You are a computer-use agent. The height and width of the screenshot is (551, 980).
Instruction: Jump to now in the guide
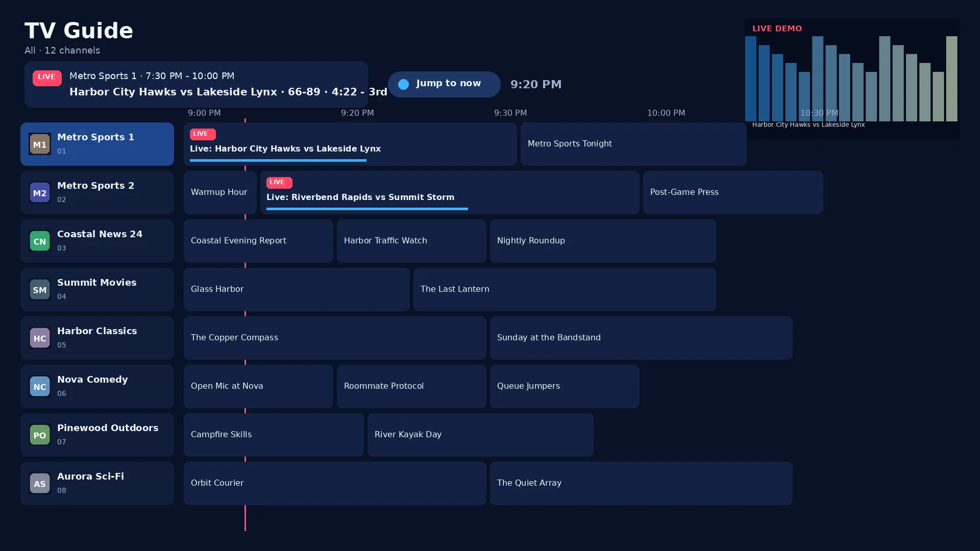coord(444,84)
